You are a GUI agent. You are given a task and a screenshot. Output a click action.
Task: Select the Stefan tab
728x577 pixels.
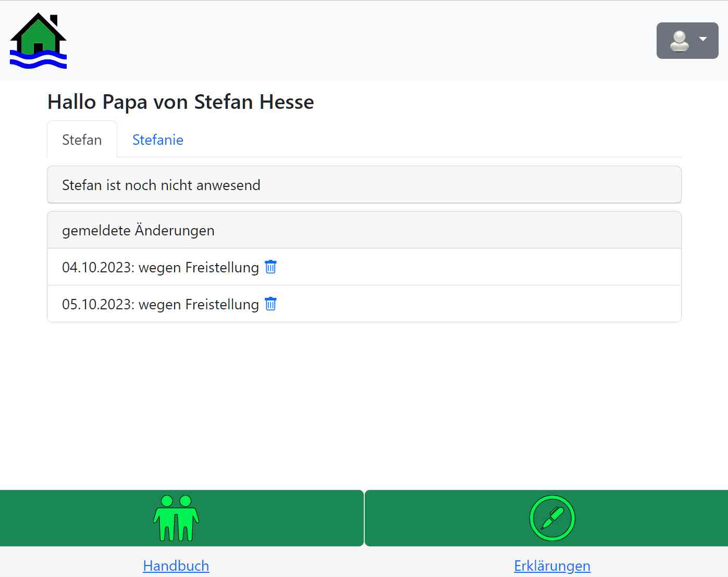tap(82, 140)
